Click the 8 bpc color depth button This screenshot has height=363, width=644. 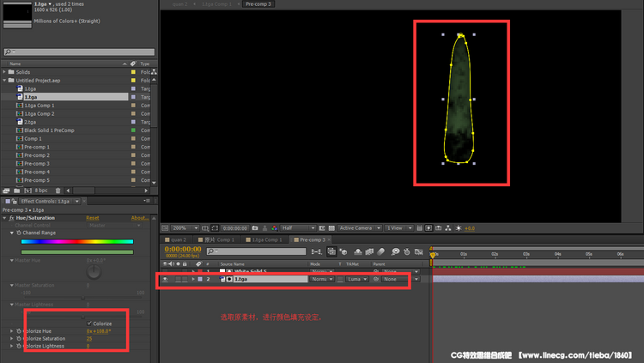(x=41, y=191)
